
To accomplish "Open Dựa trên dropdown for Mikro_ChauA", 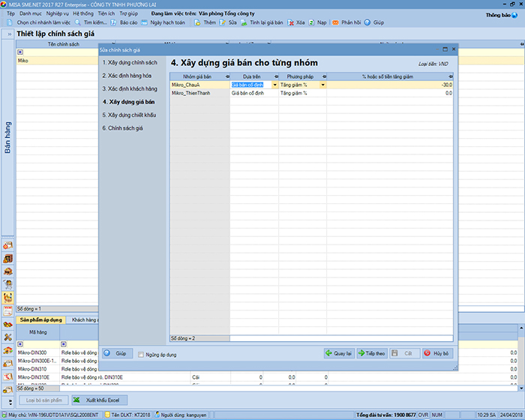I will point(275,85).
